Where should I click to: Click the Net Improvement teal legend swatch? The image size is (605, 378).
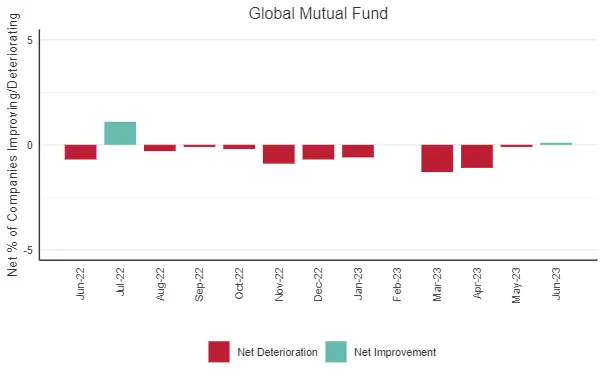coord(336,351)
